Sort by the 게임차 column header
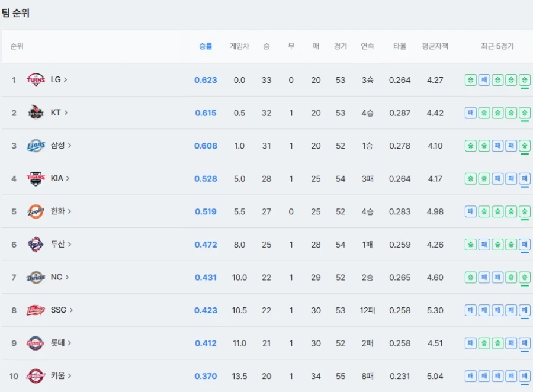 [239, 46]
